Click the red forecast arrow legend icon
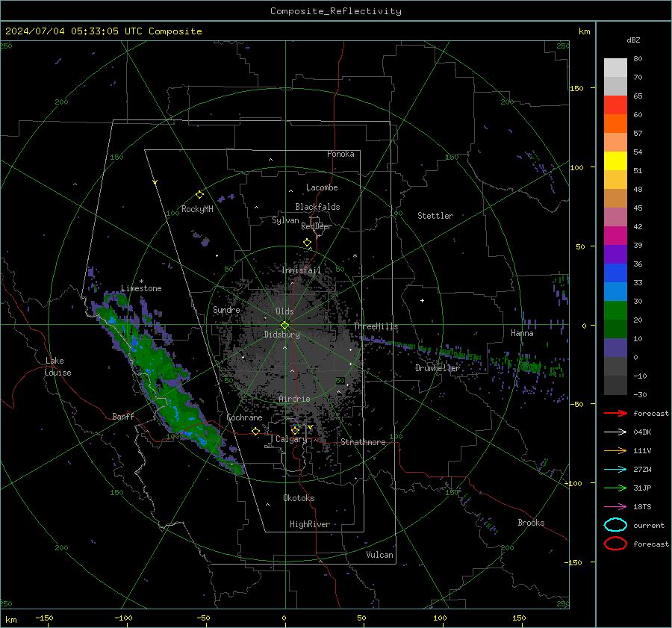This screenshot has width=672, height=628. click(x=615, y=413)
